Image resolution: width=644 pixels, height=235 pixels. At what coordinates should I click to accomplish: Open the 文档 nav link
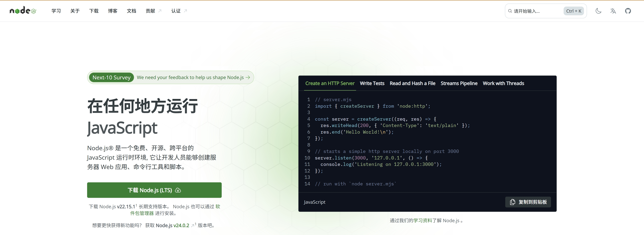[x=131, y=11]
